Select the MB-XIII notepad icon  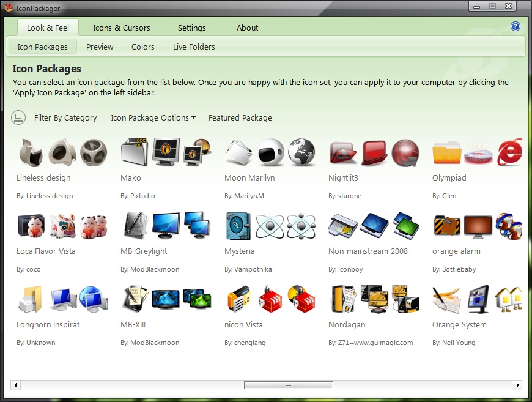(135, 299)
